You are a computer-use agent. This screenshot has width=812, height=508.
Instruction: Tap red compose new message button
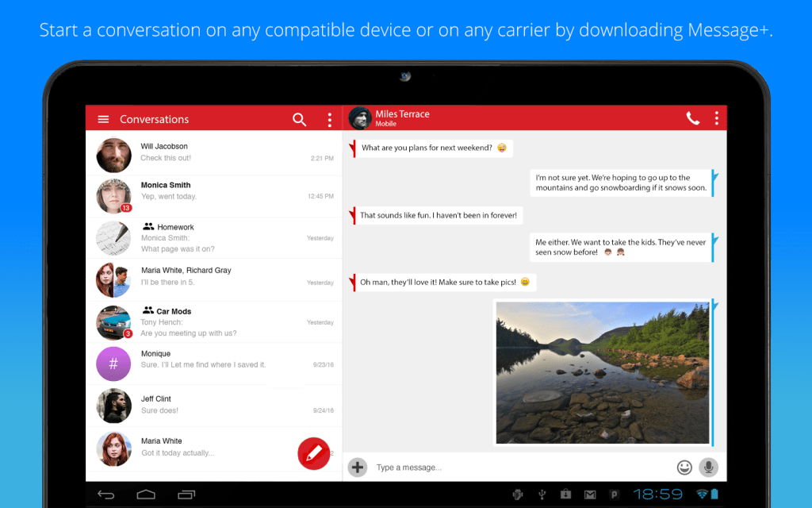(x=313, y=453)
